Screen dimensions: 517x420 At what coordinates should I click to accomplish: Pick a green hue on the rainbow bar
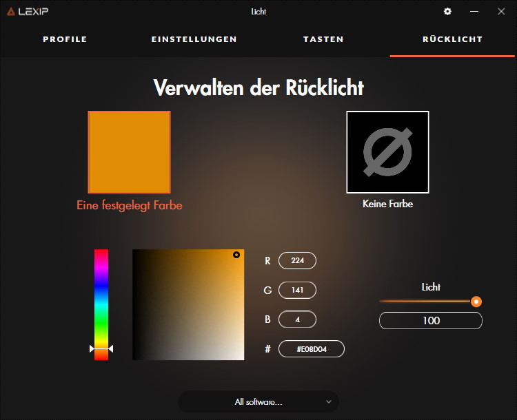pos(101,317)
